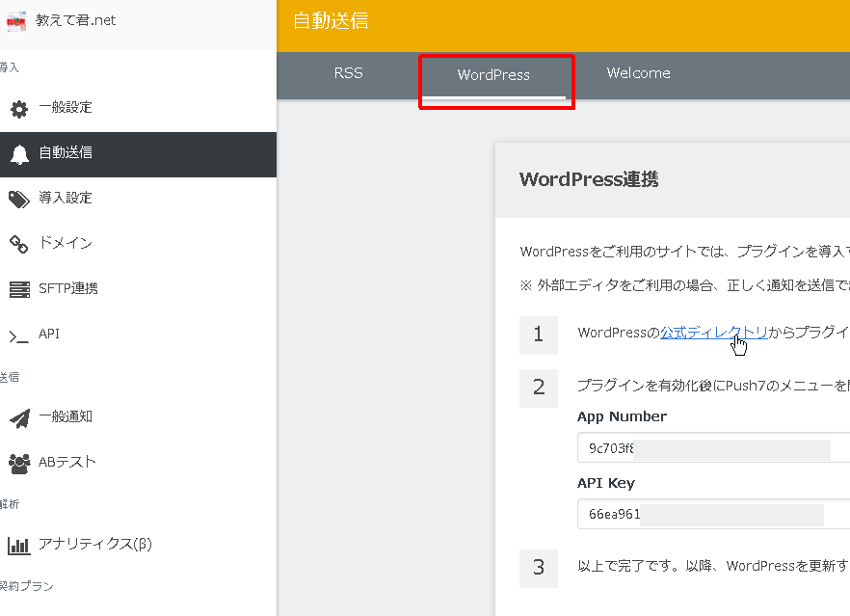The width and height of the screenshot is (850, 616).
Task: Switch to the Welcome tab
Action: tap(639, 73)
